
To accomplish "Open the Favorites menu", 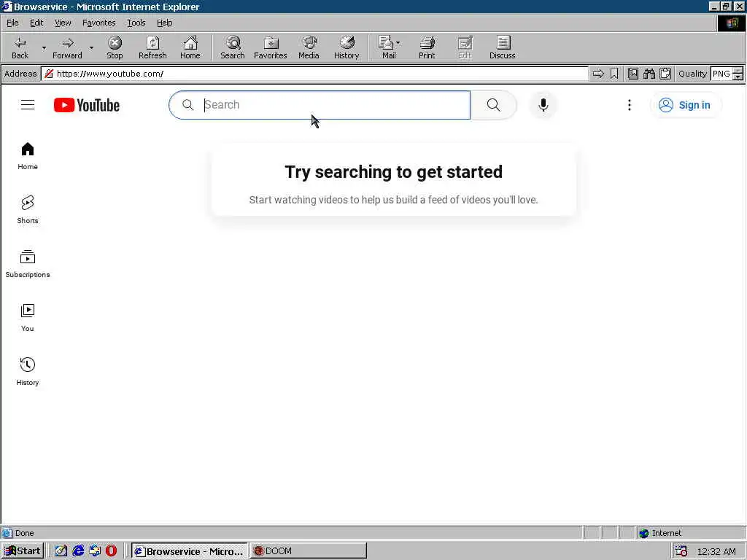I will [x=98, y=23].
